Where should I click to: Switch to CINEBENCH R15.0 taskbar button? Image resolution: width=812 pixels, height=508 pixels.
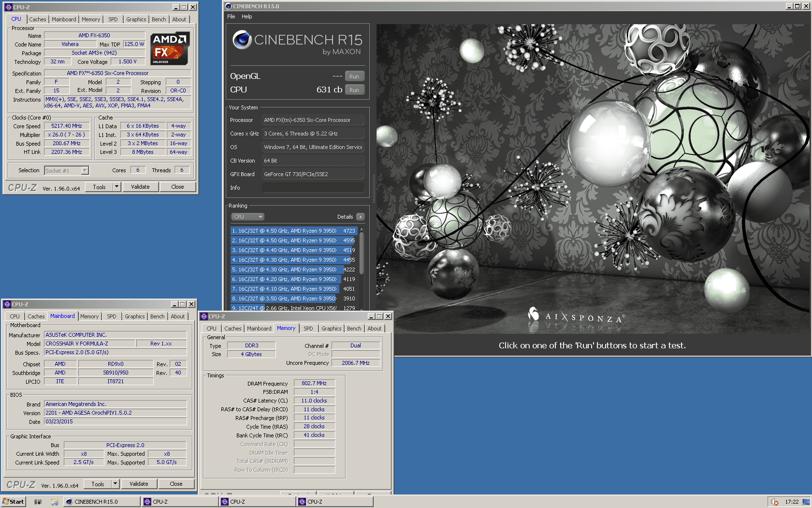point(102,502)
